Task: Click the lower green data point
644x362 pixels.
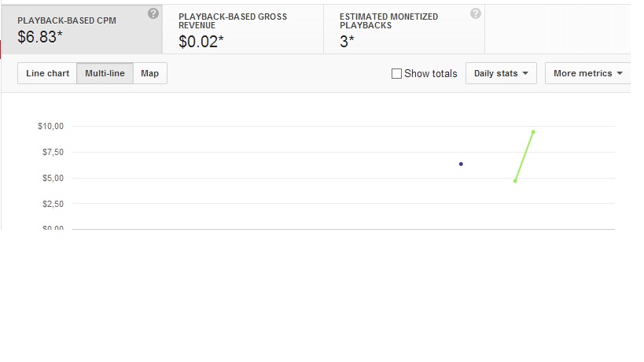Action: [515, 181]
